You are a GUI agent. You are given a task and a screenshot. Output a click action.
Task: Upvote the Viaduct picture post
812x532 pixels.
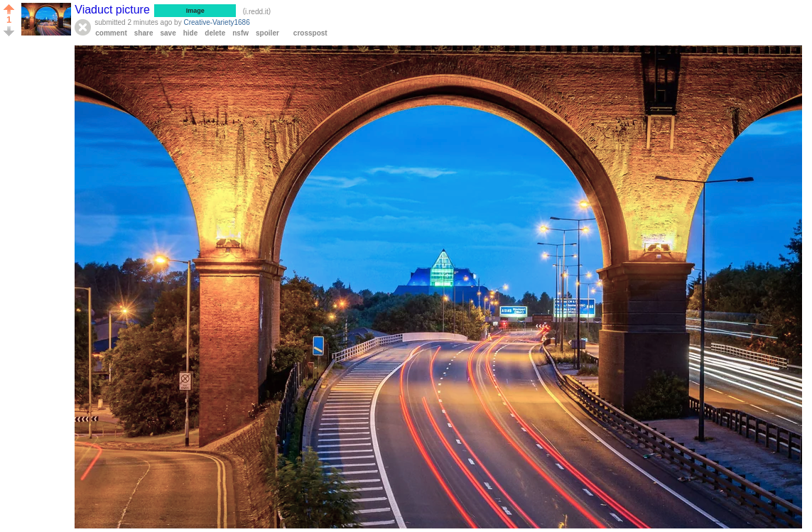[x=9, y=9]
